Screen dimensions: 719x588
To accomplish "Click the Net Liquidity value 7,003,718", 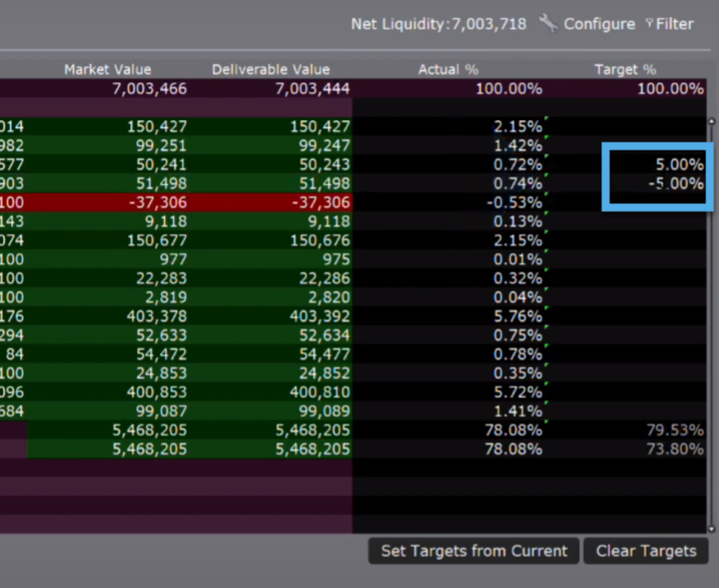I will tap(489, 24).
